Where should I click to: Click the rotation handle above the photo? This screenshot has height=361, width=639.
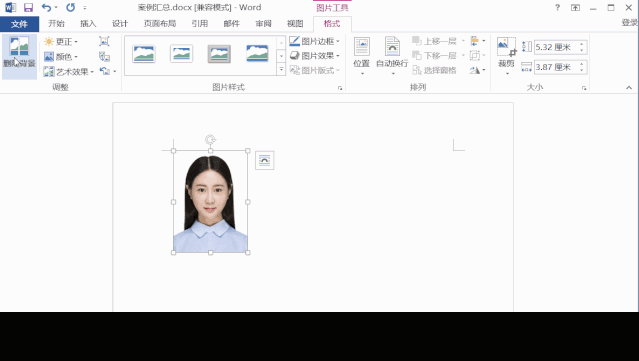210,140
